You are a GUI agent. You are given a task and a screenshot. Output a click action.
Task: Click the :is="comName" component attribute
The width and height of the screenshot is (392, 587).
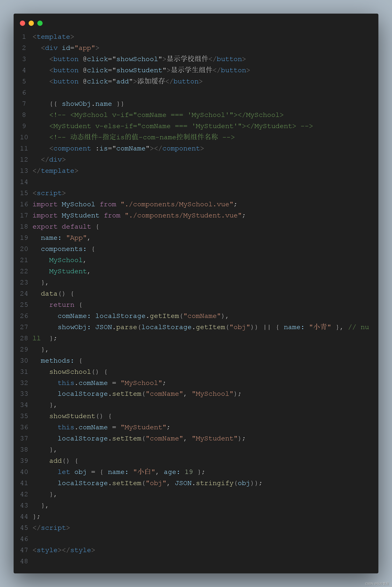point(123,148)
